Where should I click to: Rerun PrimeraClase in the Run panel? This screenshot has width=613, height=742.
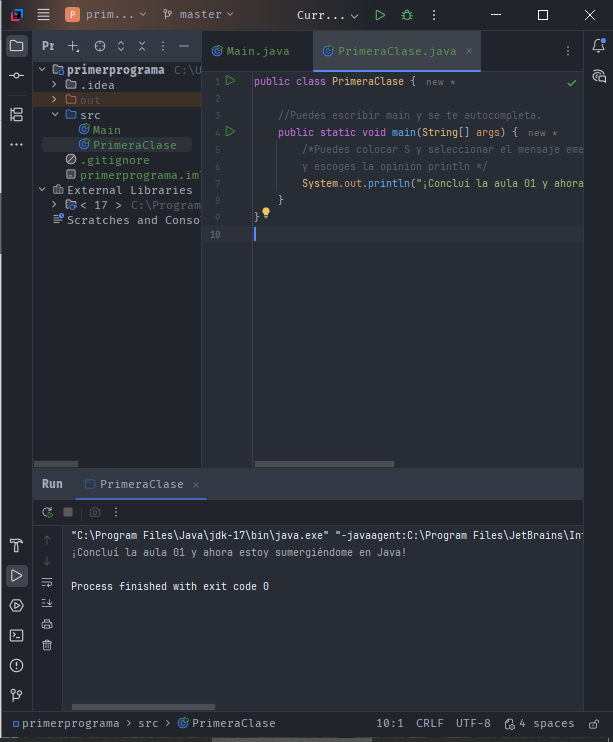pyautogui.click(x=47, y=512)
